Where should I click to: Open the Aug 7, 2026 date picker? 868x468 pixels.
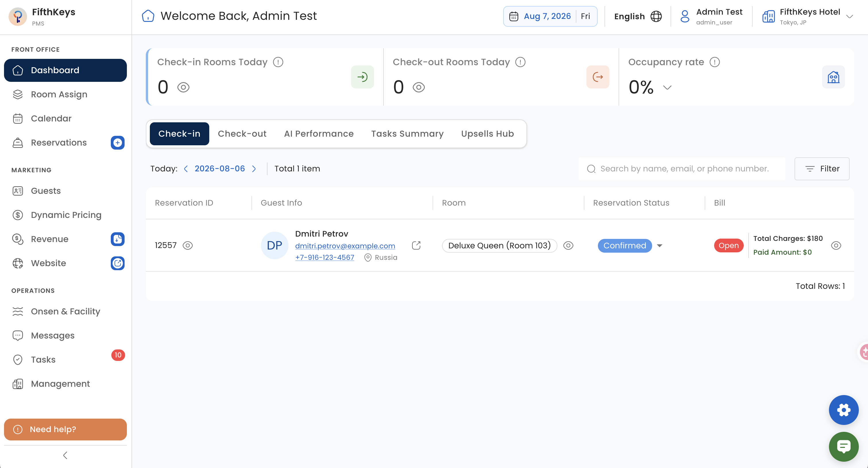click(550, 16)
